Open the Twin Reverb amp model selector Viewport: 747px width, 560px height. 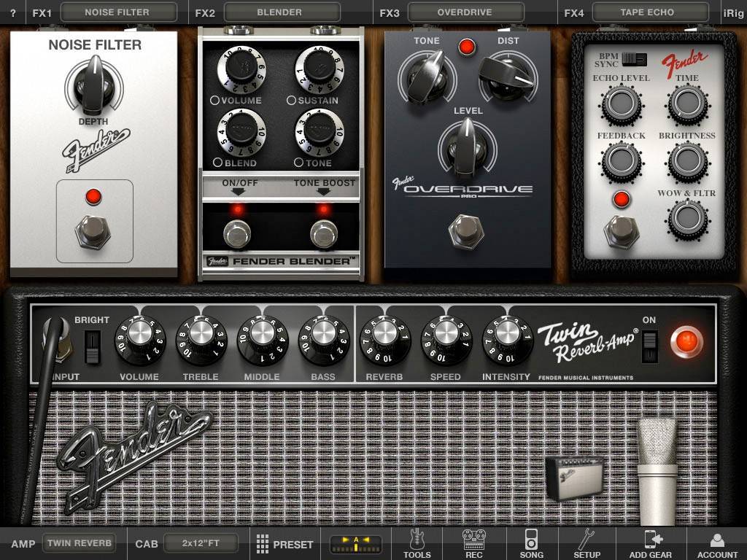[x=80, y=543]
